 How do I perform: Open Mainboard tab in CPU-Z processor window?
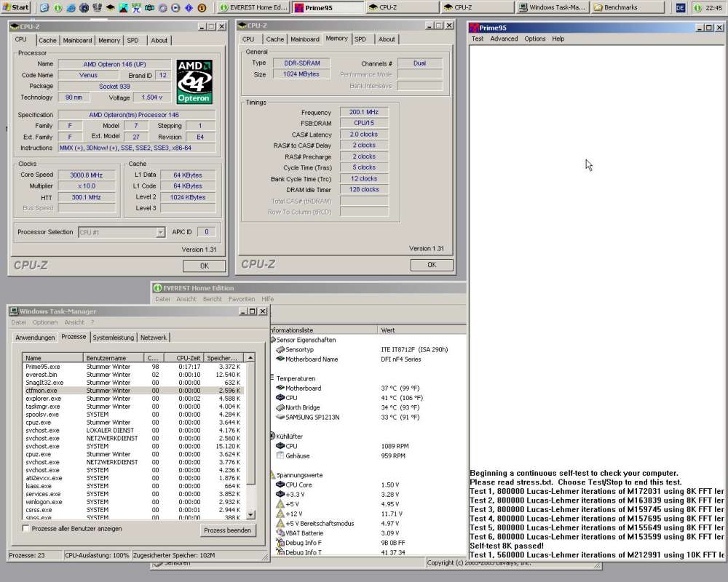pos(77,41)
